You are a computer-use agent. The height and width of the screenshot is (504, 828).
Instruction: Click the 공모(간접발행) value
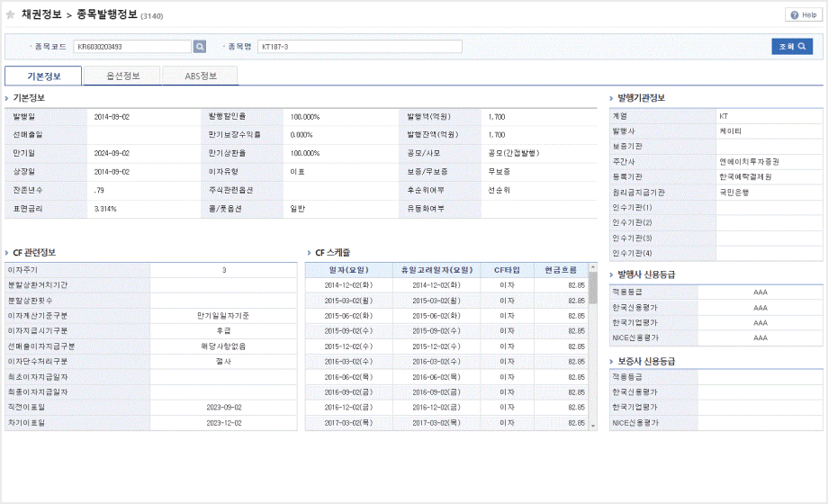pos(514,153)
